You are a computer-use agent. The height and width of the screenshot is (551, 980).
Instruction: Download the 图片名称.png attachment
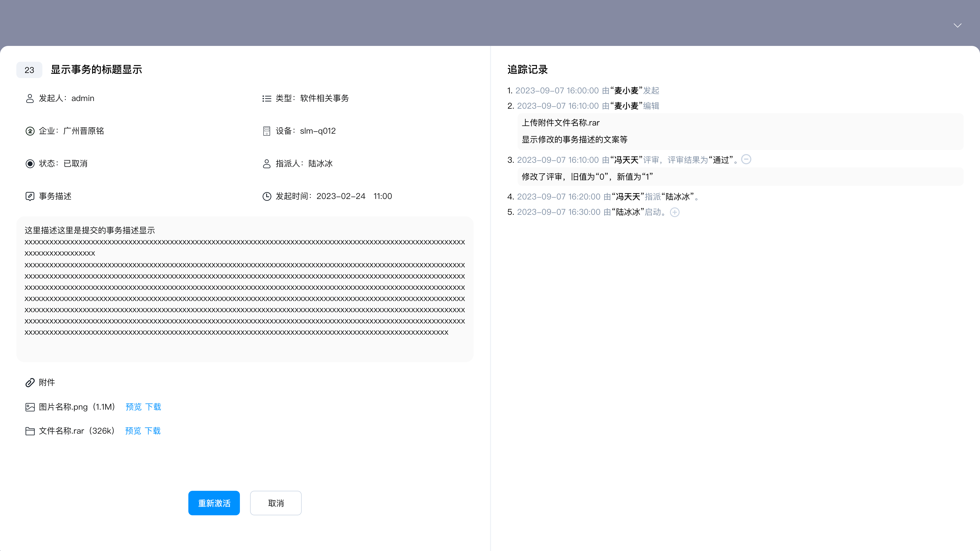[x=153, y=407]
